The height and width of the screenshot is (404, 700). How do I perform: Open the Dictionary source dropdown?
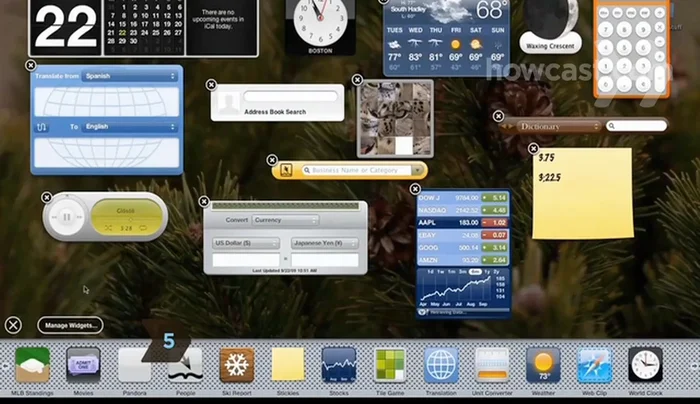558,127
